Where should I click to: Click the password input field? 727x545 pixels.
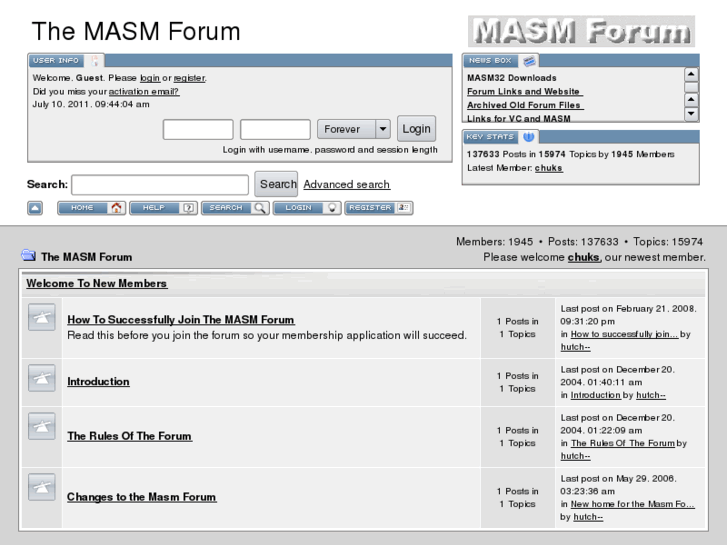[275, 129]
